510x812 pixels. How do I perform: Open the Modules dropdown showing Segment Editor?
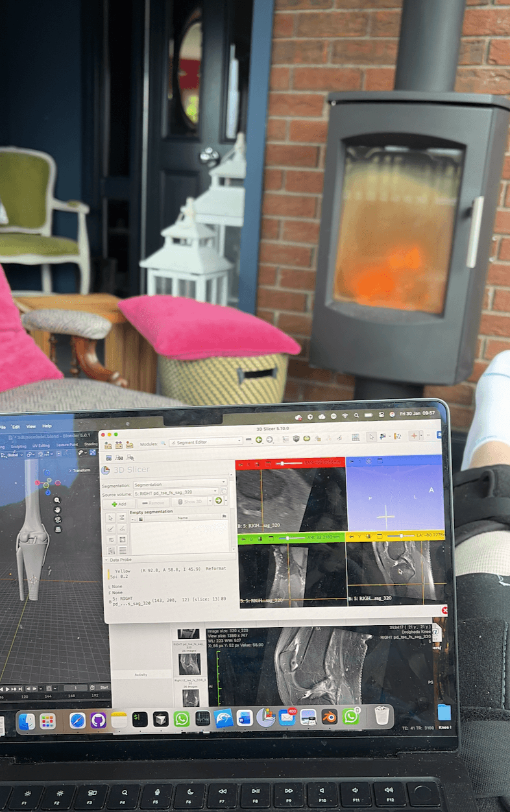(206, 441)
